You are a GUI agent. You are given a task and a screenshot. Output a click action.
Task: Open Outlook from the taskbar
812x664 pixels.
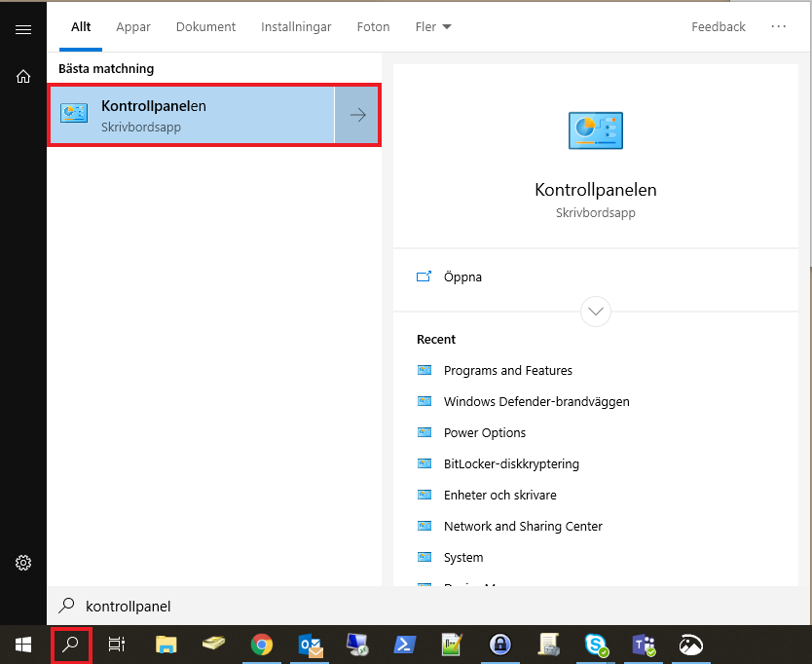pos(311,646)
